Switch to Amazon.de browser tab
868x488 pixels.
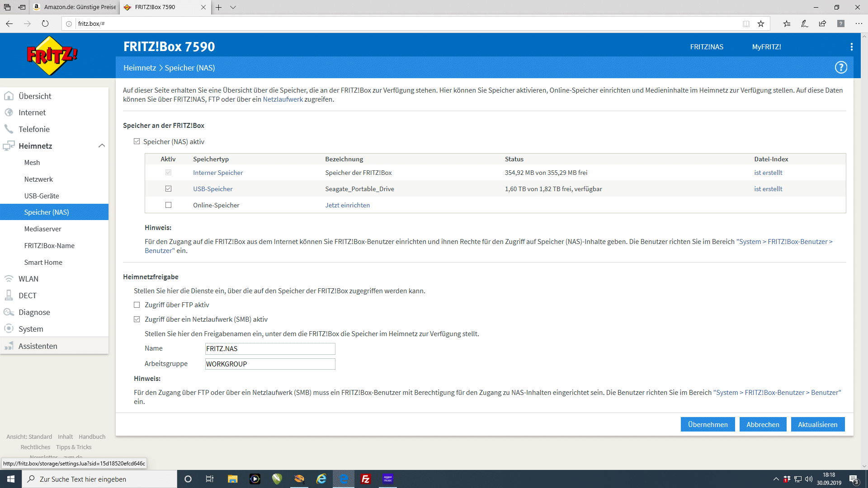pyautogui.click(x=75, y=7)
